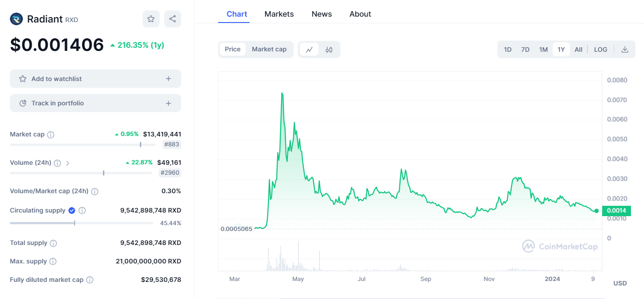Screen dimensions: 644x299
Task: Click the Radiant coin logo icon
Action: click(16, 19)
